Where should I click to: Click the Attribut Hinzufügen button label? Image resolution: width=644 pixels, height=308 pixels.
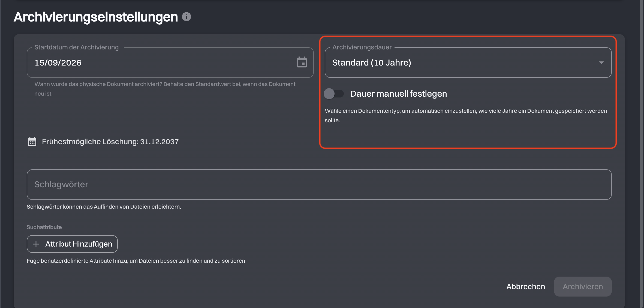tap(79, 244)
